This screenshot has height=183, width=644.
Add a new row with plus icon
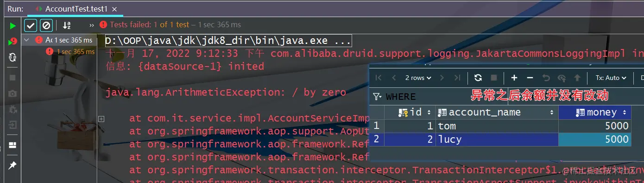tap(514, 78)
